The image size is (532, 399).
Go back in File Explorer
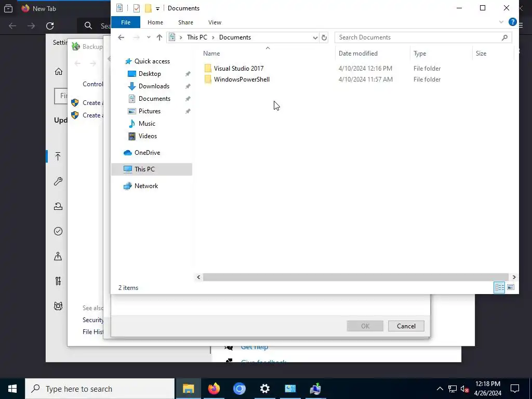tap(121, 37)
